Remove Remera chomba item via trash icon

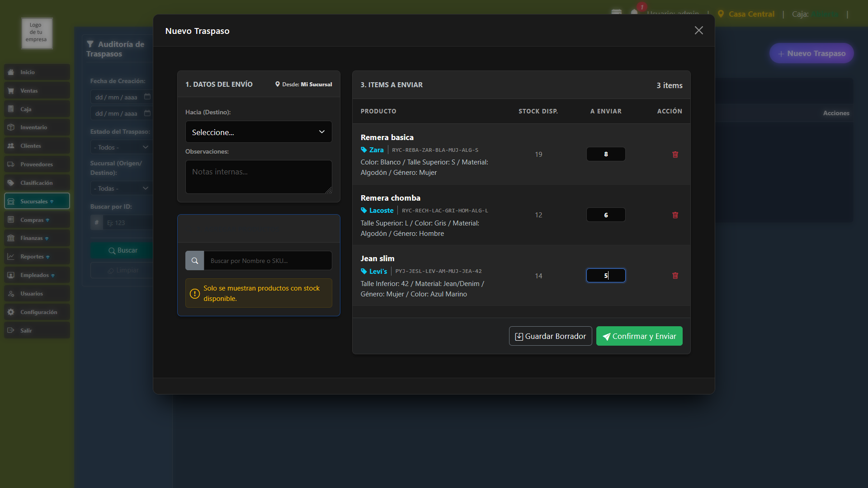675,215
